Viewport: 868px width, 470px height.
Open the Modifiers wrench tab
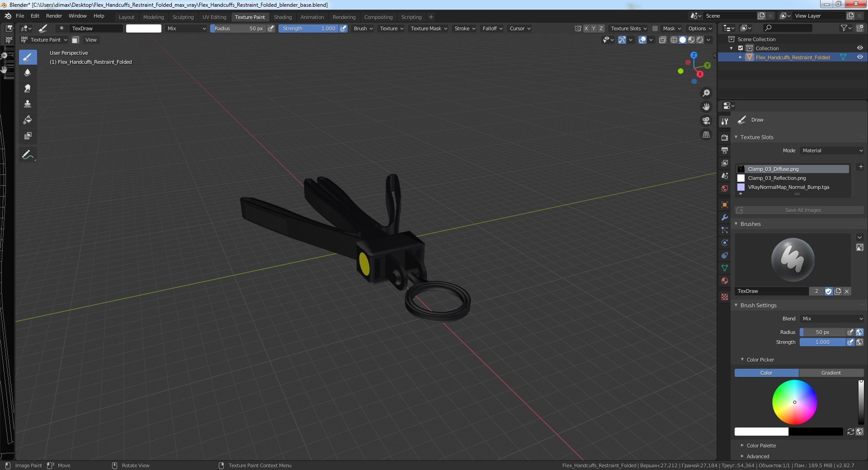pyautogui.click(x=725, y=217)
